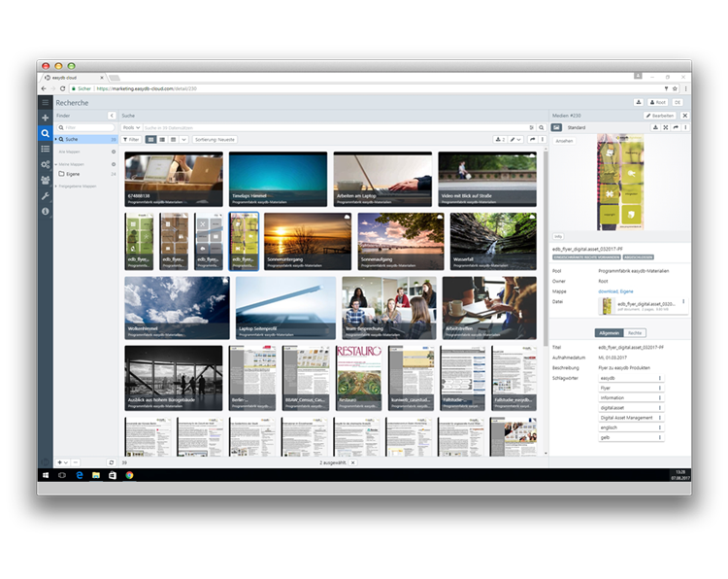Open options for the gelb keyword
The height and width of the screenshot is (579, 728).
click(660, 438)
